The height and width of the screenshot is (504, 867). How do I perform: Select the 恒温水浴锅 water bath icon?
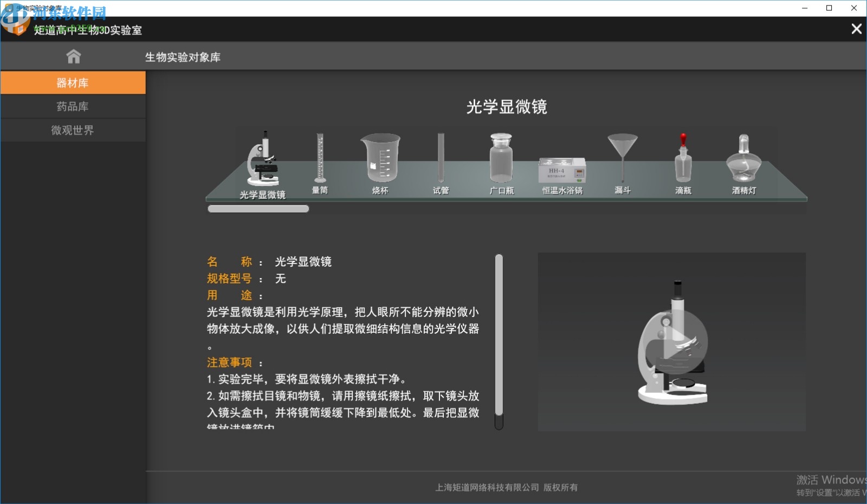[562, 171]
